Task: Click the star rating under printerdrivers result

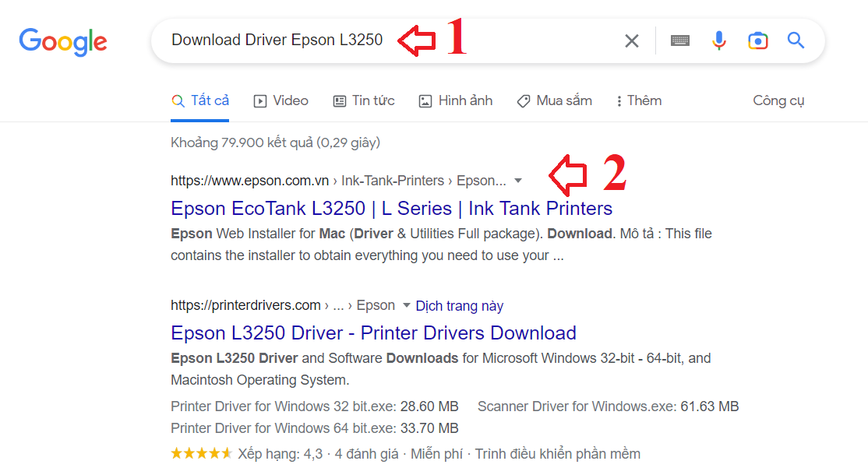Action: point(201,452)
